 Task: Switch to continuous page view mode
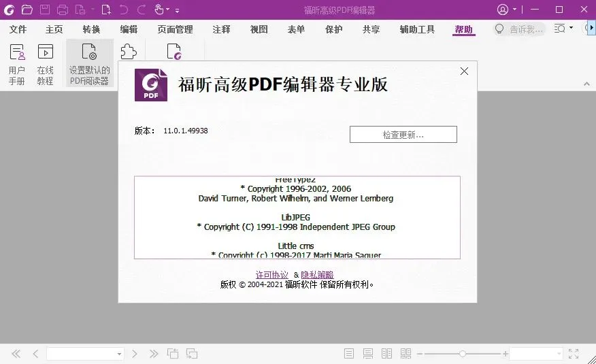point(367,354)
